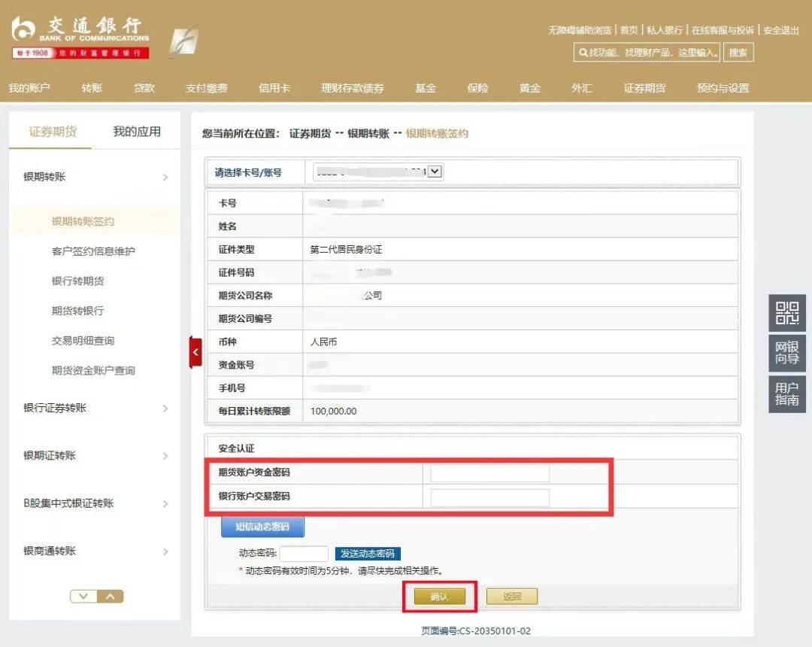Screen dimensions: 812x647
Task: Click the sidebar scroll-up arrow button
Action: tap(110, 597)
